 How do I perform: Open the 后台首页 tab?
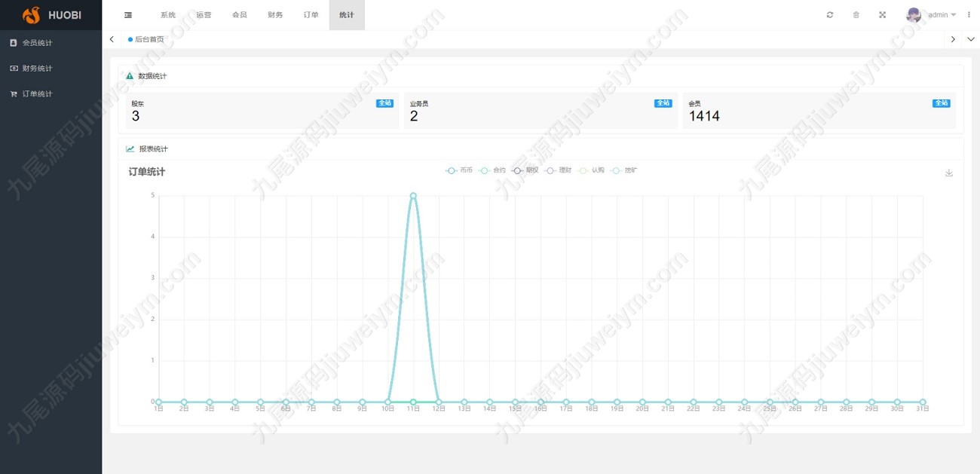coord(146,39)
